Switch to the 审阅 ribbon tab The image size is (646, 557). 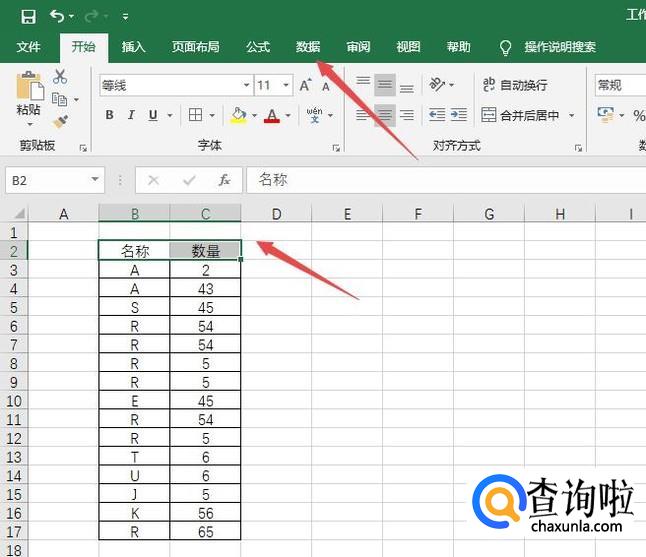[358, 47]
